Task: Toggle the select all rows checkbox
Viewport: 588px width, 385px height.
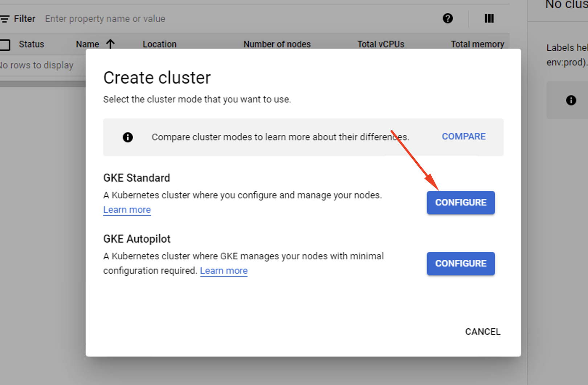Action: [5, 45]
